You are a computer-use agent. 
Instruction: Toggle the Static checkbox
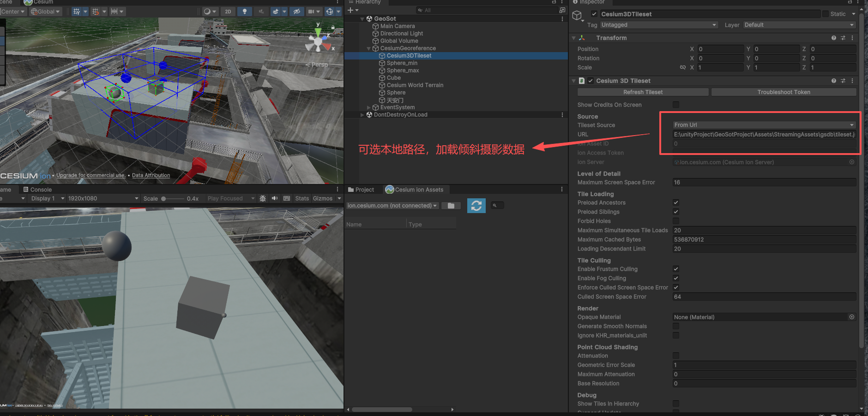pos(826,14)
